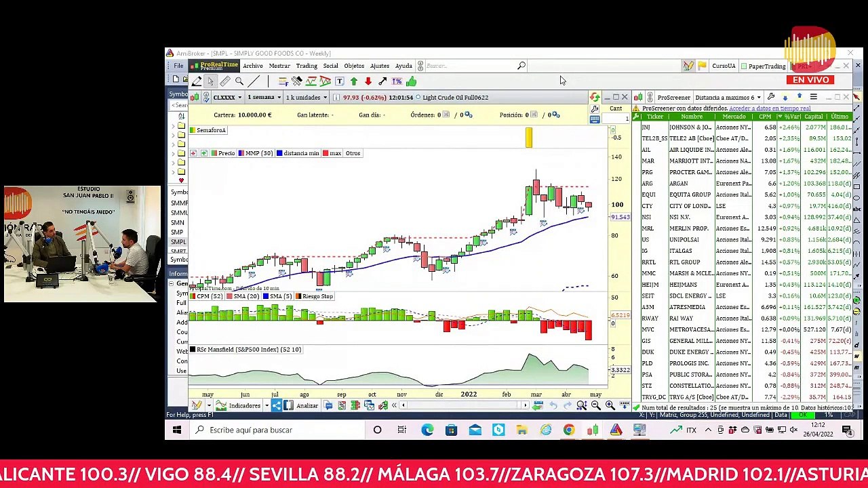Zoom out on the chart time axis

(x=595, y=405)
